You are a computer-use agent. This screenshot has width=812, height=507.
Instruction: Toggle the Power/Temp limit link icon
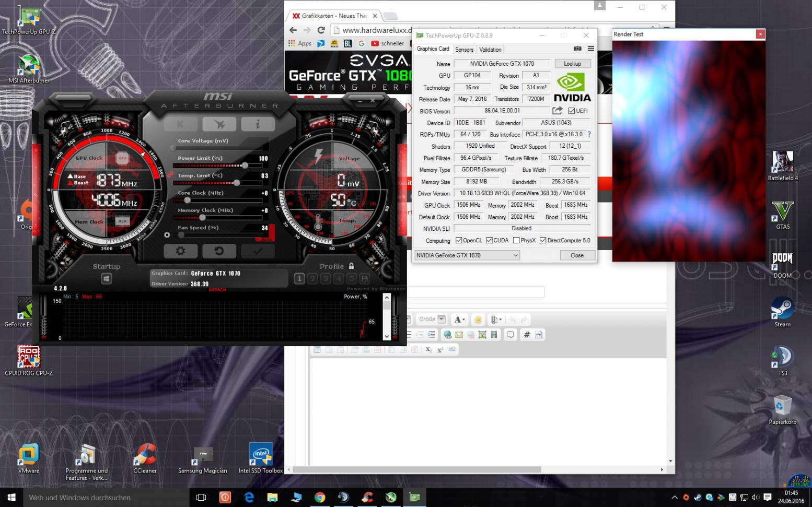[170, 175]
